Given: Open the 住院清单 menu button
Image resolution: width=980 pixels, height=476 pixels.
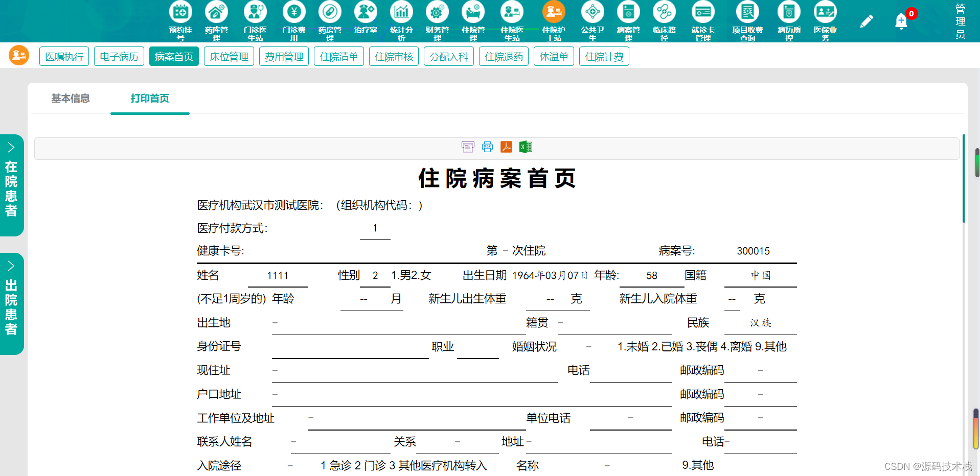Looking at the screenshot, I should [x=339, y=56].
